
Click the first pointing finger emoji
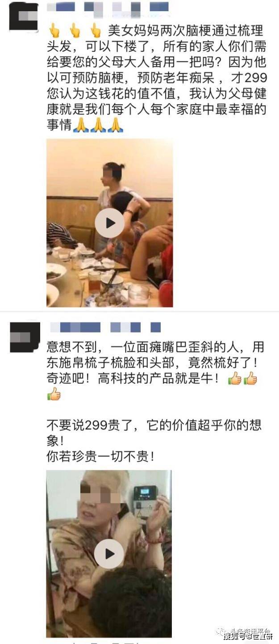[x=54, y=30]
